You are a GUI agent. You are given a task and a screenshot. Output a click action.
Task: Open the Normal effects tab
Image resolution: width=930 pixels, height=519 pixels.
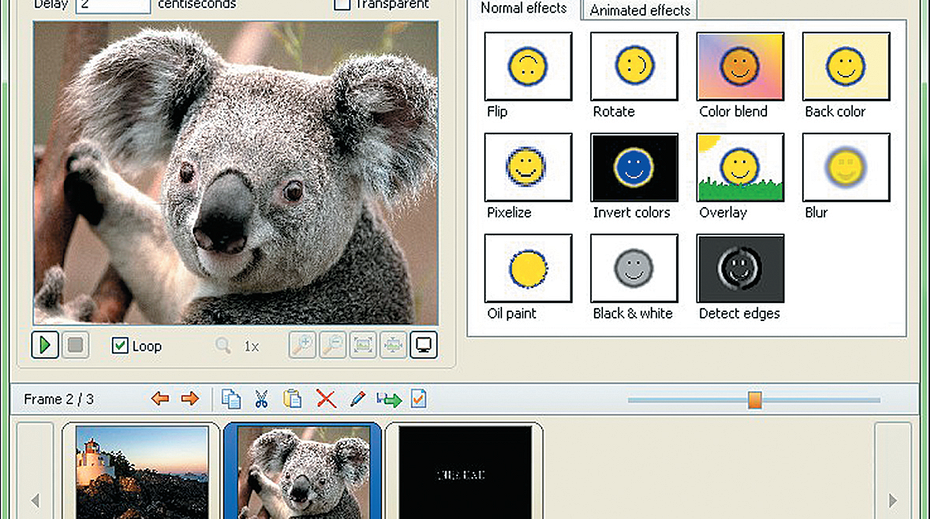point(524,9)
